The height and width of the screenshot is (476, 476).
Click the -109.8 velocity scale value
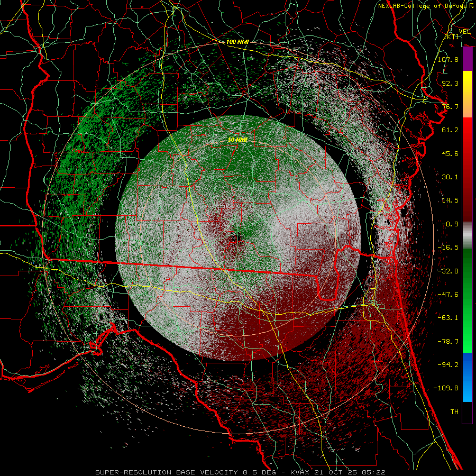(x=446, y=388)
